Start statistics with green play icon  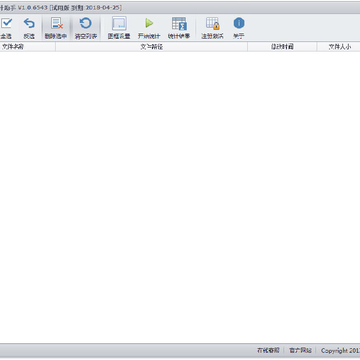pos(149,23)
